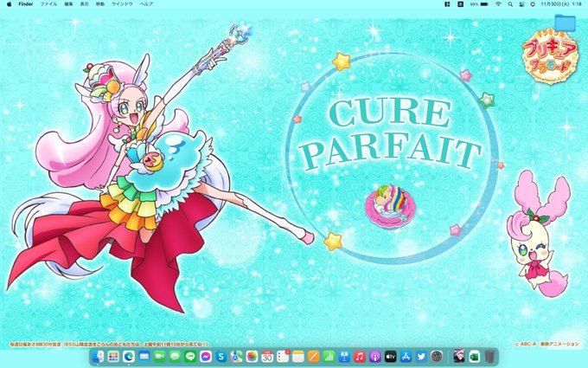The image size is (588, 368).
Task: Open the date and time 11月30日
Action: [561, 4]
